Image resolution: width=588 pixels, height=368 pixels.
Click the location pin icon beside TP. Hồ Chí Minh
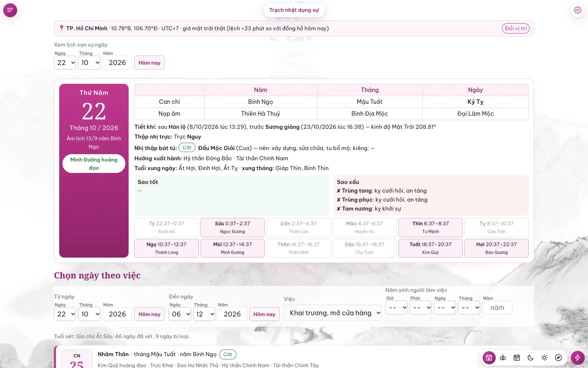point(62,28)
